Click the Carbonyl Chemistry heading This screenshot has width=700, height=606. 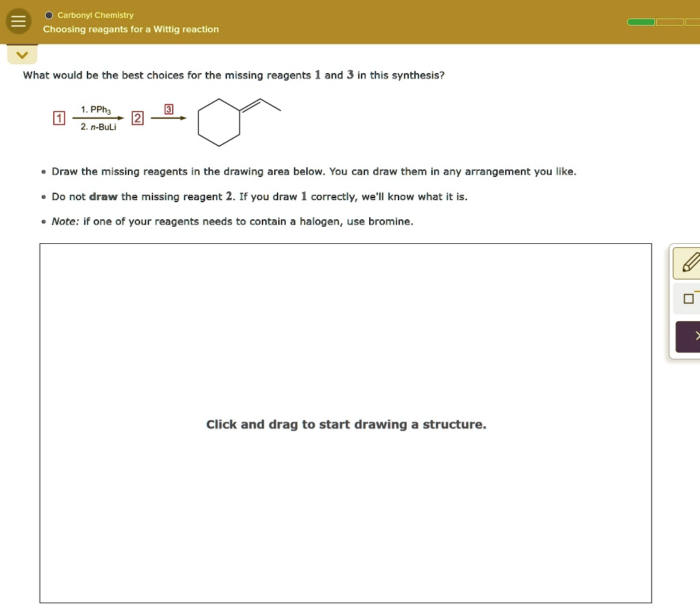95,15
